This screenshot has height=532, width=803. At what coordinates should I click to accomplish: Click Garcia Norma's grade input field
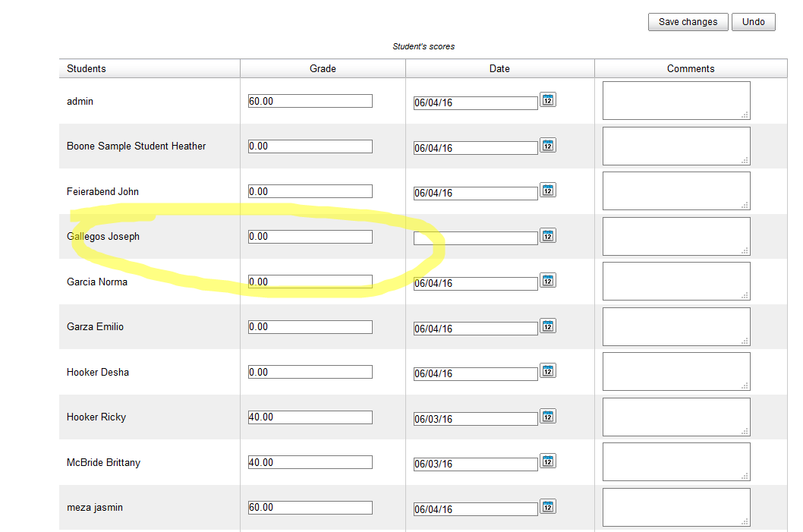310,282
